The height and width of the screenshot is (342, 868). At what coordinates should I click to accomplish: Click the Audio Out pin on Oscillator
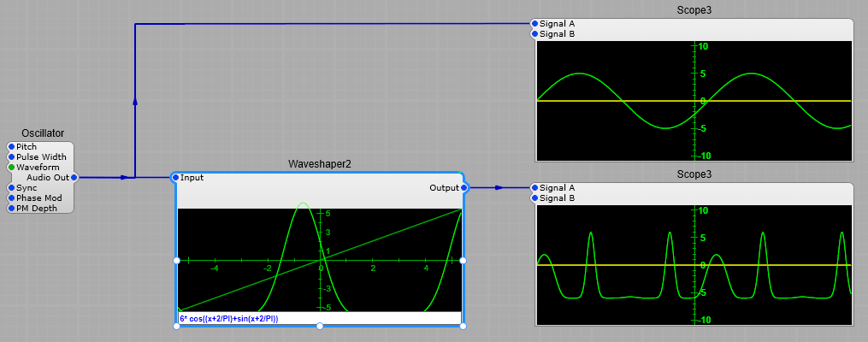pos(74,178)
